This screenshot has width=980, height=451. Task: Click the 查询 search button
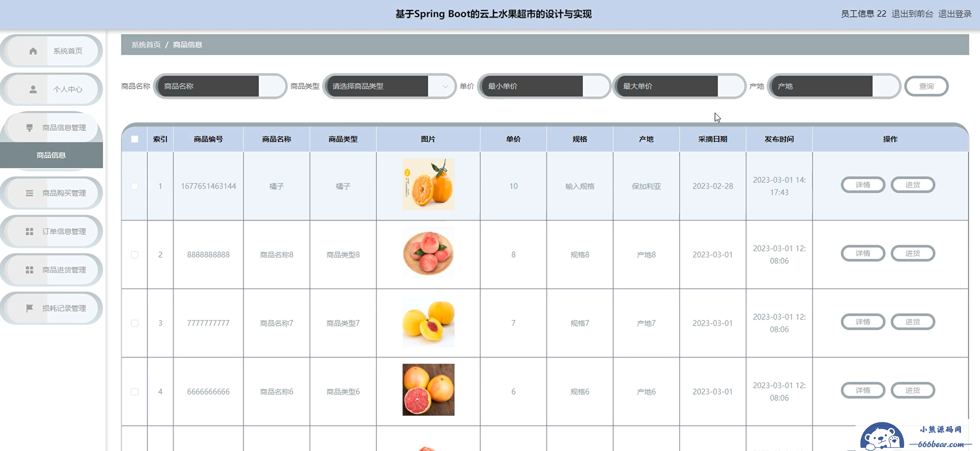[x=926, y=86]
